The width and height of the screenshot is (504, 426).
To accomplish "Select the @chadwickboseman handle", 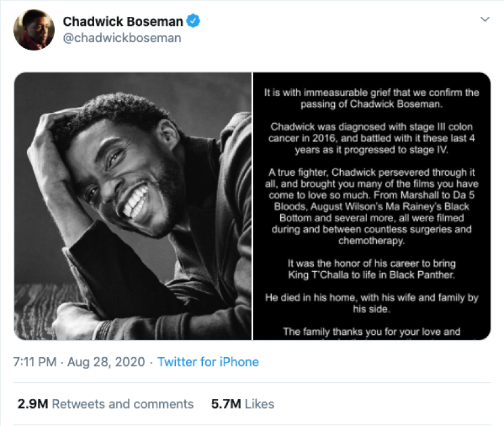I will point(121,37).
